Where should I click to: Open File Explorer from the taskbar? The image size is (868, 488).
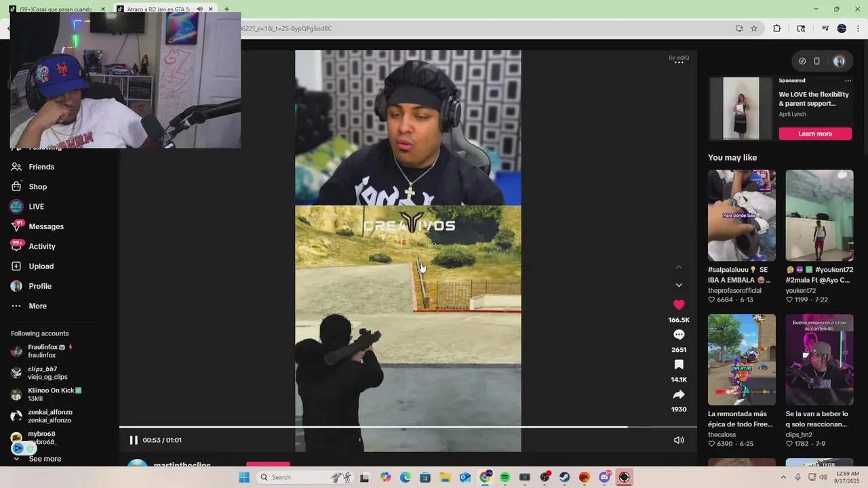pos(446,477)
